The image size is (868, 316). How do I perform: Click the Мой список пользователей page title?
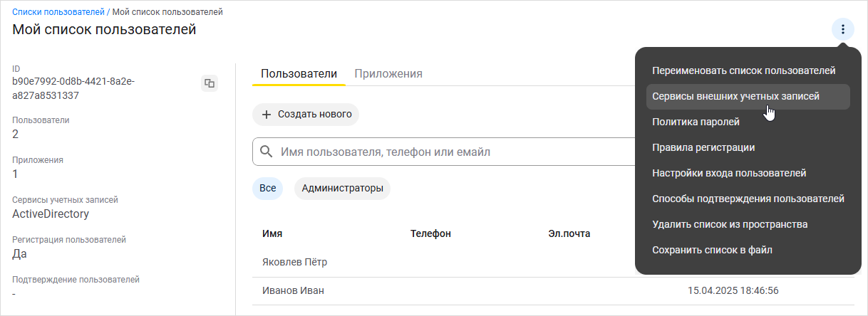104,29
